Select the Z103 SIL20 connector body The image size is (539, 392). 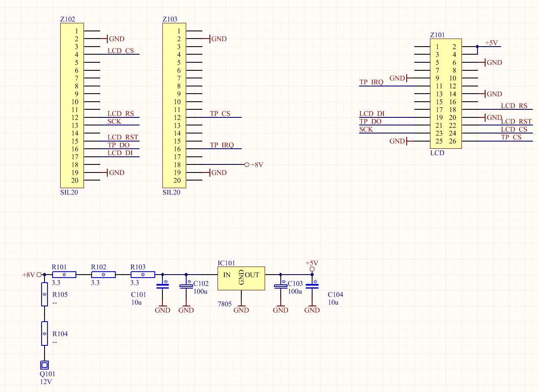pos(174,106)
